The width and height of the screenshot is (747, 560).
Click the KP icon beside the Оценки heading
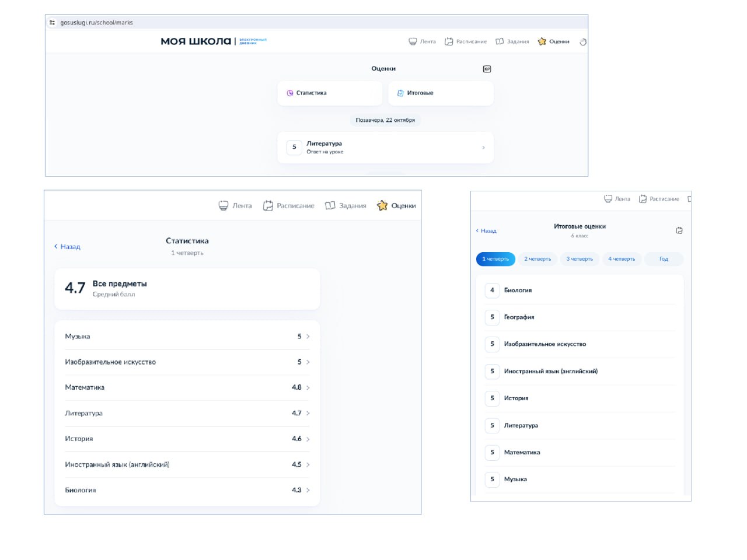tap(487, 69)
